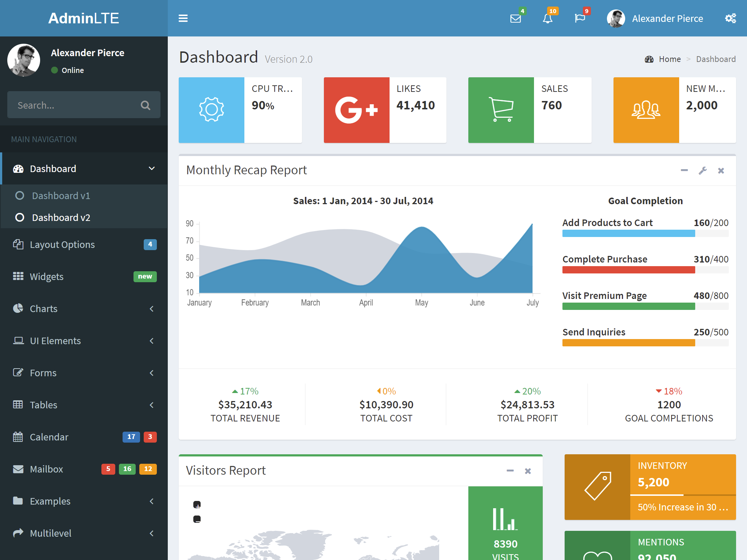Viewport: 747px width, 560px height.
Task: Open the messages envelope icon in the header
Action: click(x=515, y=18)
